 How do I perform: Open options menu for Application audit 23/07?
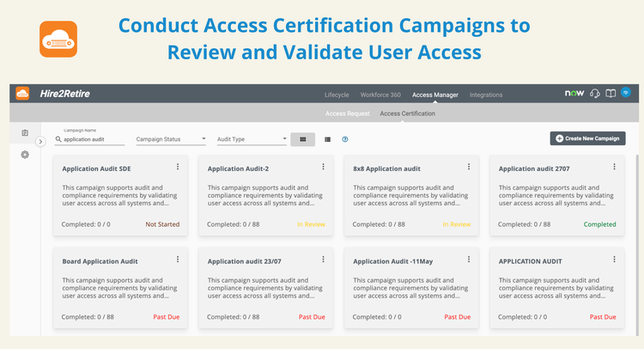[x=323, y=260]
